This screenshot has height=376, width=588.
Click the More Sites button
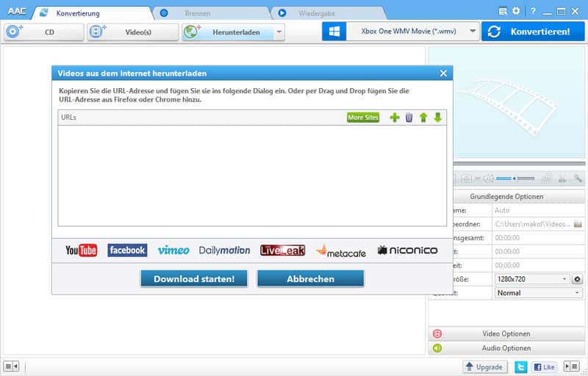[363, 117]
